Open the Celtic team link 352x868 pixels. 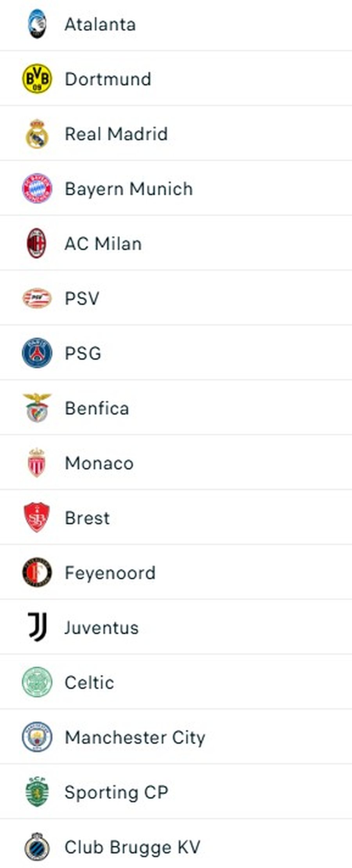coord(89,682)
